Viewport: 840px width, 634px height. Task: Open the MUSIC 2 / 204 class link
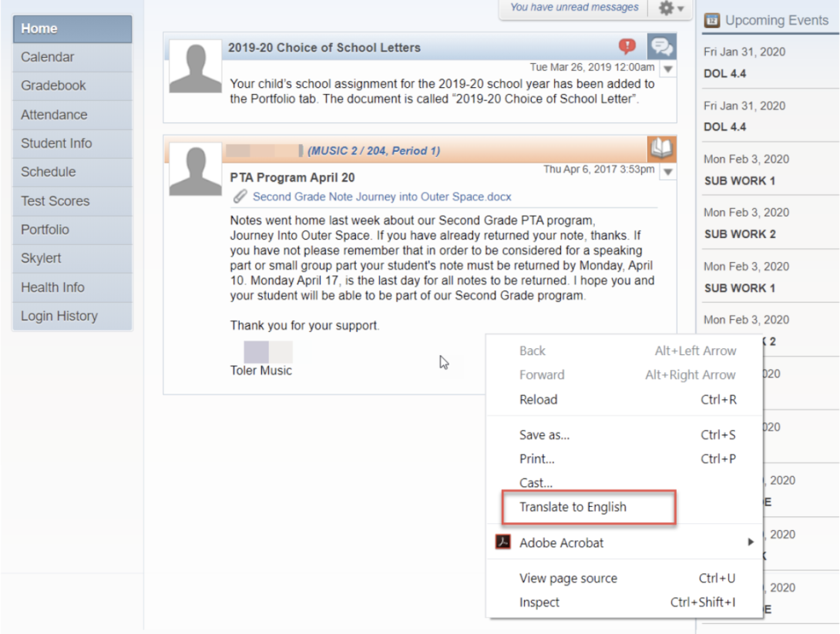click(374, 151)
